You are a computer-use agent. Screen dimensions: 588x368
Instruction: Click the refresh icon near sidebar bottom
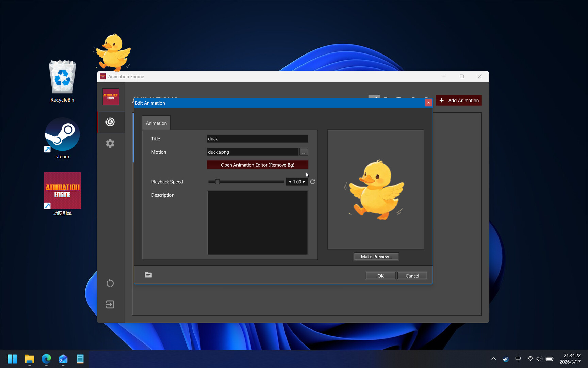[x=110, y=283]
